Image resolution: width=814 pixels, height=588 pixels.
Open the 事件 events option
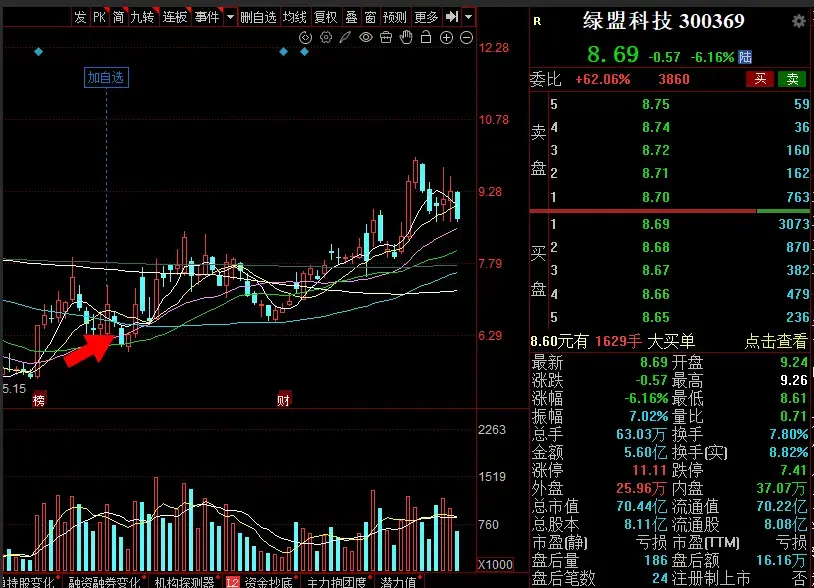(x=207, y=17)
